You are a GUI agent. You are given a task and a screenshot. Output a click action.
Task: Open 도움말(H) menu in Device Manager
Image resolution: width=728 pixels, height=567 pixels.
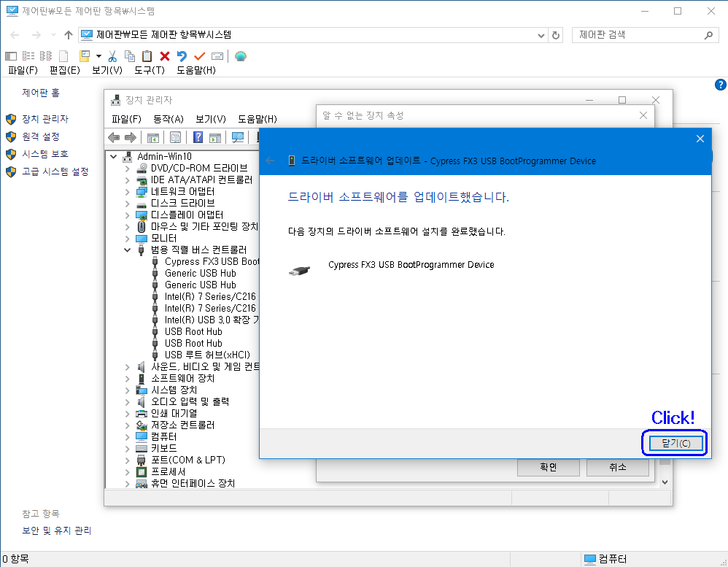257,120
